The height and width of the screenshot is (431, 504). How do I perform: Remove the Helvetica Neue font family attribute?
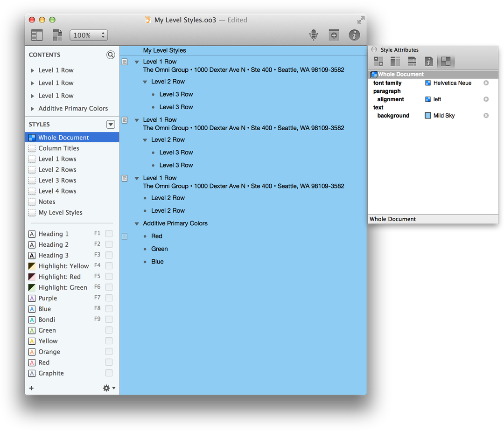point(486,83)
